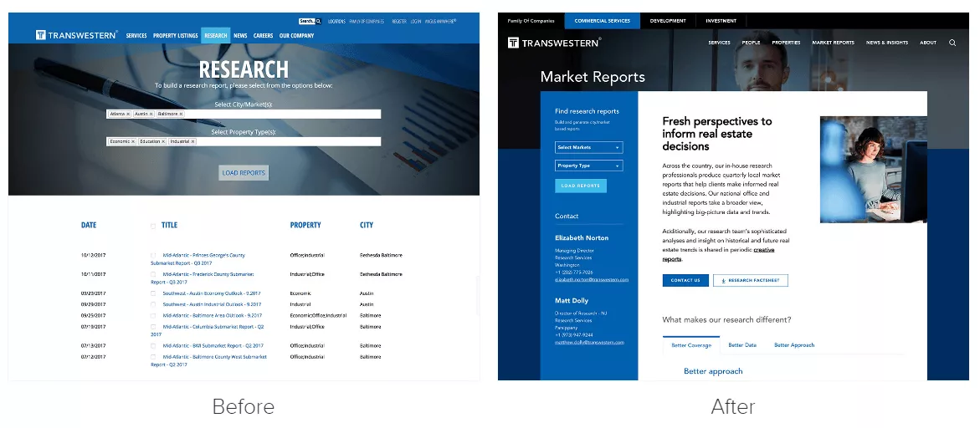
Task: Open Our Company in the Before navigation
Action: pos(297,36)
